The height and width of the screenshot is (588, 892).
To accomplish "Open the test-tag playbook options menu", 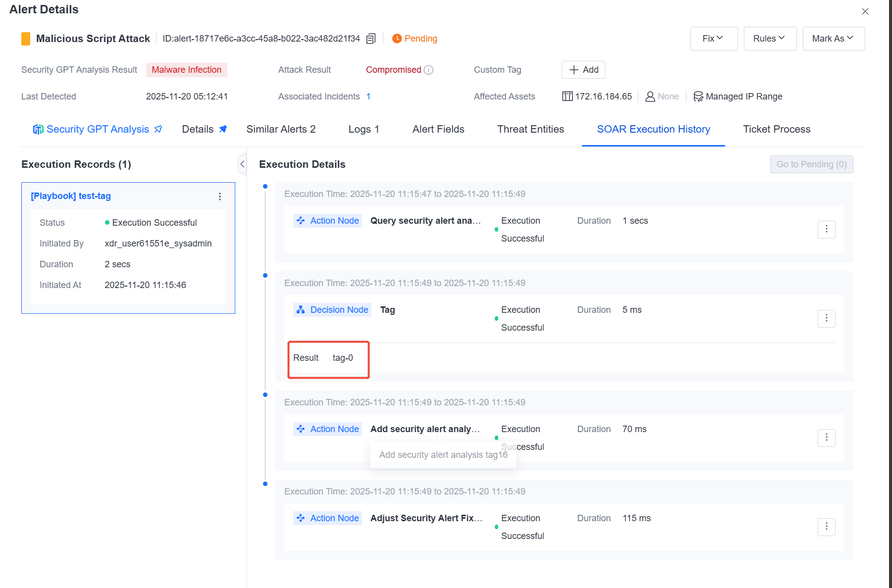I will point(220,196).
